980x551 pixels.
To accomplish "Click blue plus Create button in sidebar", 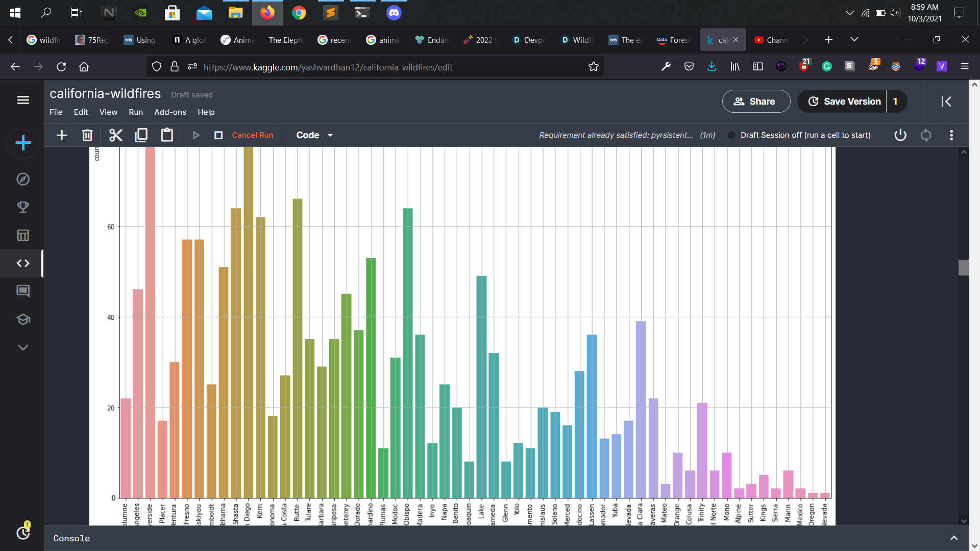I will coord(23,143).
